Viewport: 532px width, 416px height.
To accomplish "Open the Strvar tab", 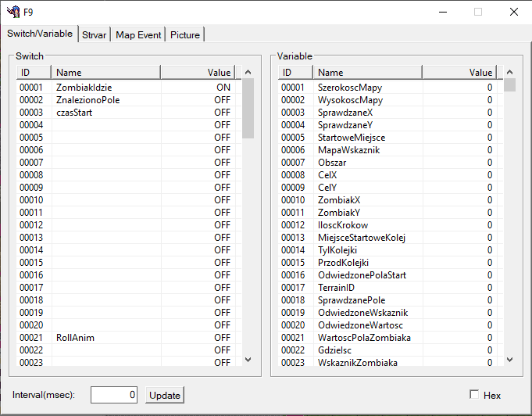I will coord(94,35).
